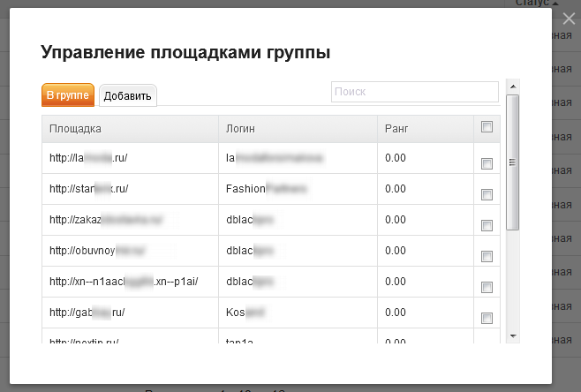581x392 pixels.
Task: Tick the checkbox for the http://star… row
Action: 487,194
